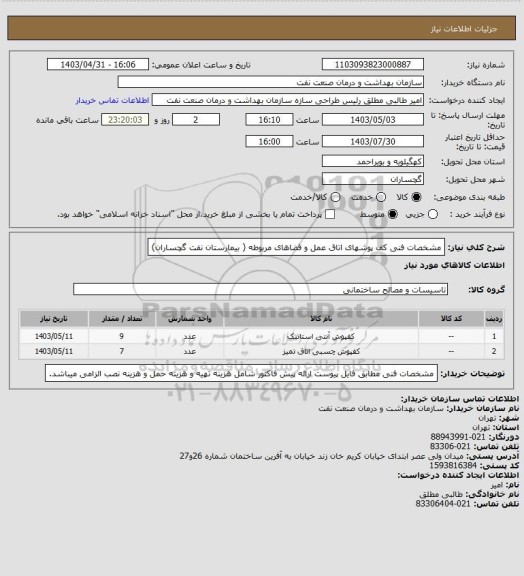The height and width of the screenshot is (576, 524).
Task: Click the buyer notes text box
Action: (241, 374)
